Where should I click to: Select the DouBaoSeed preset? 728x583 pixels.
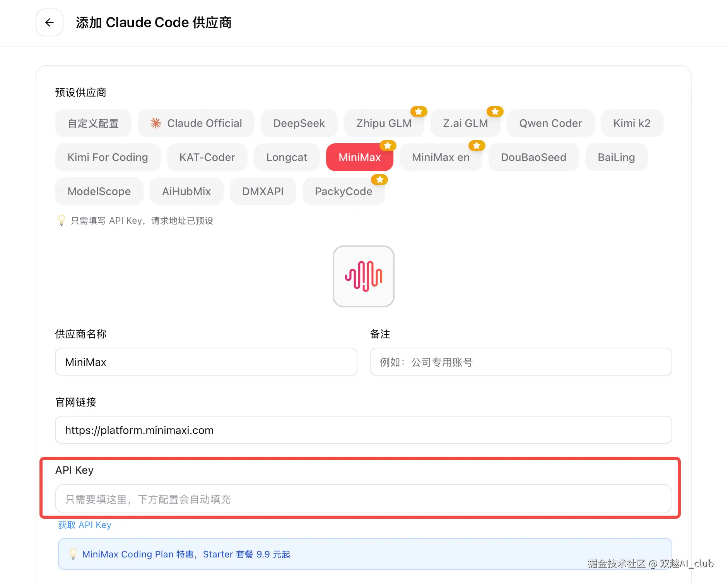tap(533, 157)
